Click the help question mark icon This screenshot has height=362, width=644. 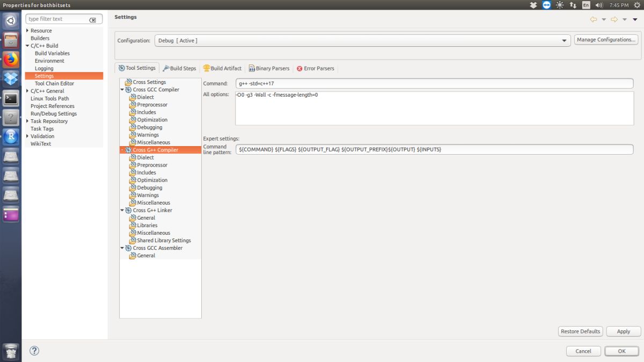point(34,351)
